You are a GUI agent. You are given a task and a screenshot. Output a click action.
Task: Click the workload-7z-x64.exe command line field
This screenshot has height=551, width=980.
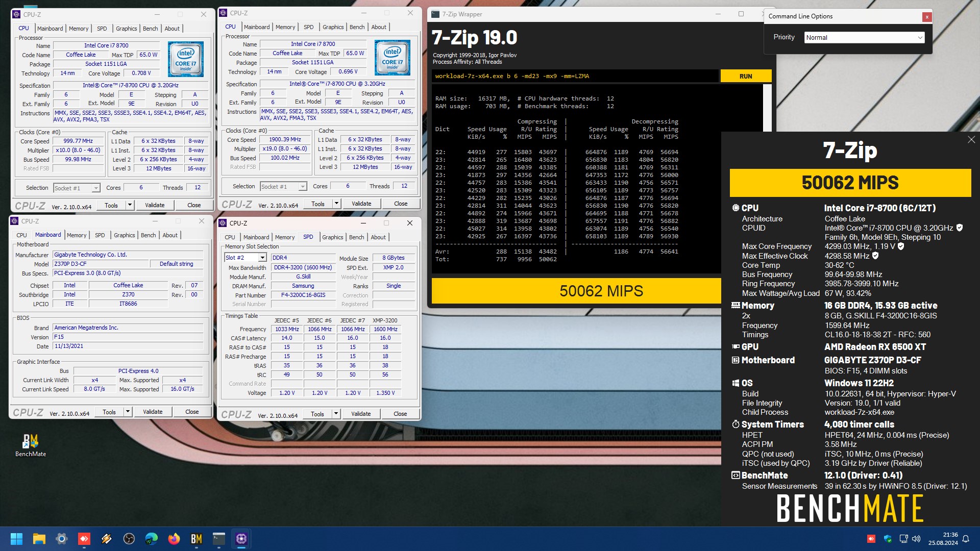pos(575,76)
